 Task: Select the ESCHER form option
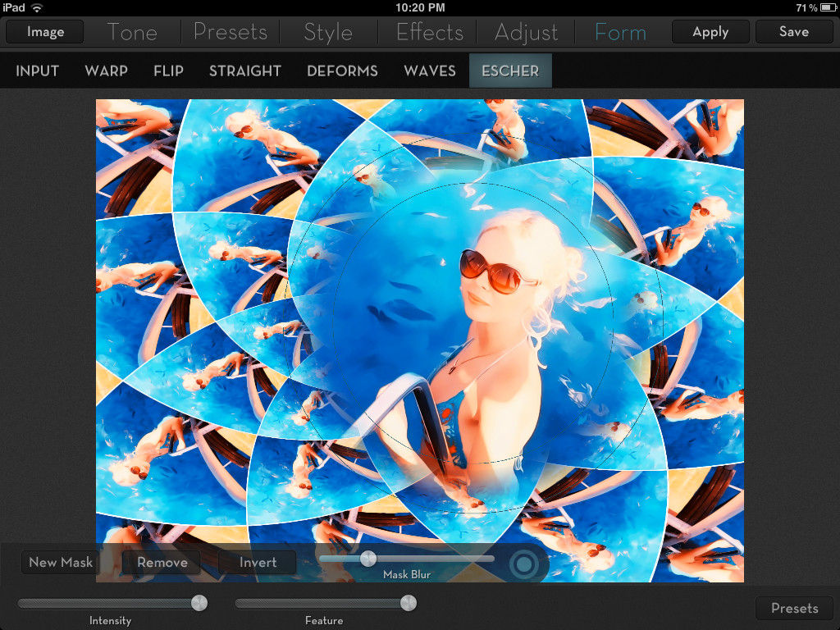tap(510, 71)
